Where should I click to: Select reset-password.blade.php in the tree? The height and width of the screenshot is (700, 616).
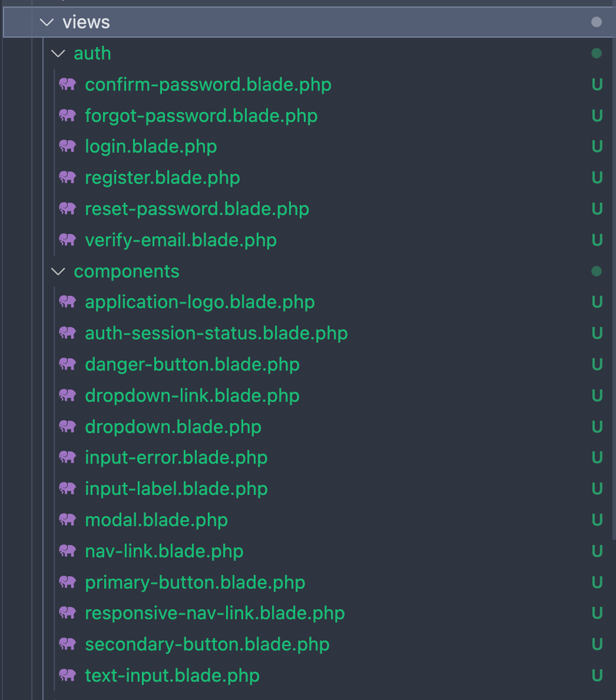(197, 209)
